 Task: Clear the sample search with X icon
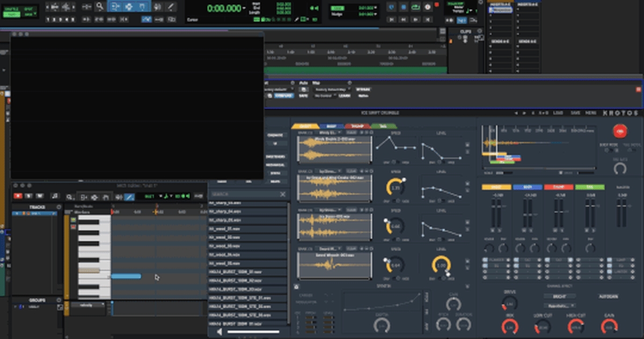pos(283,194)
